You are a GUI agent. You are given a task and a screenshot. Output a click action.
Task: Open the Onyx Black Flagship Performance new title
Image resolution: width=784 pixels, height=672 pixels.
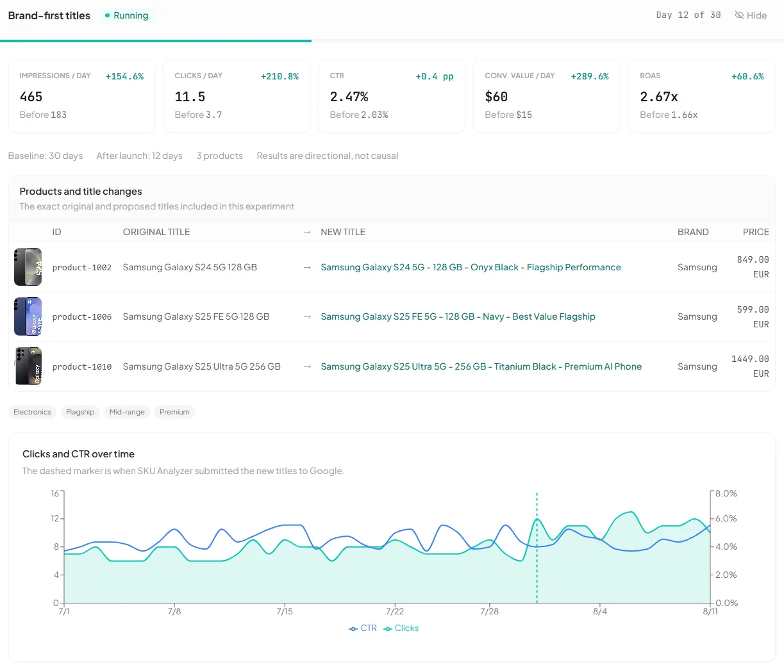[471, 267]
